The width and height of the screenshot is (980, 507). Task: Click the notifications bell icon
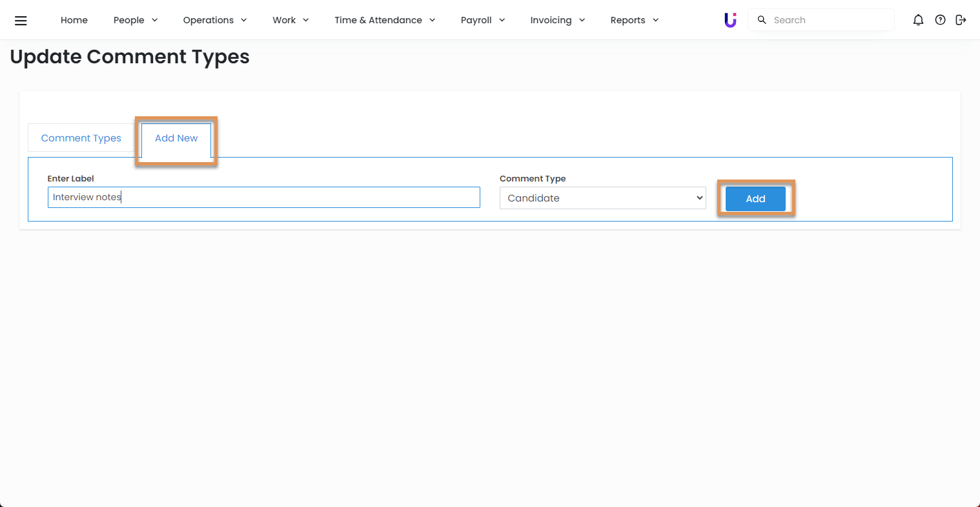[x=918, y=20]
